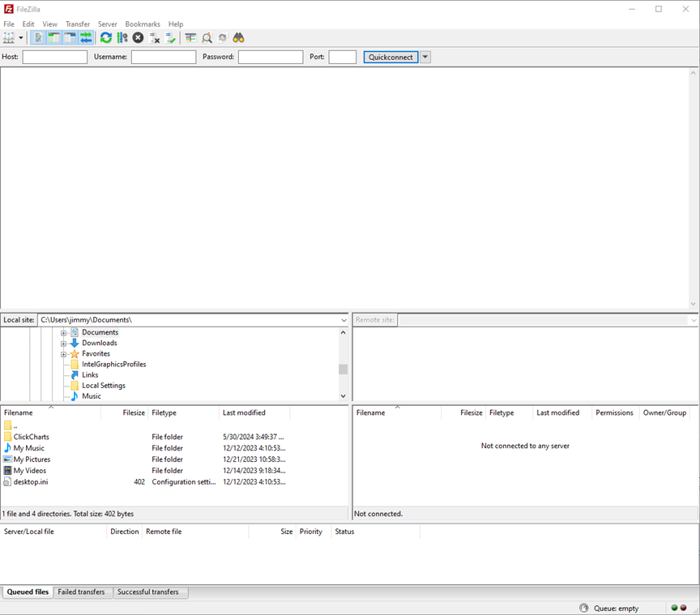Click the folder icon beside IntelGraphicsProfiles
Screen dimensions: 700x615
tap(75, 365)
